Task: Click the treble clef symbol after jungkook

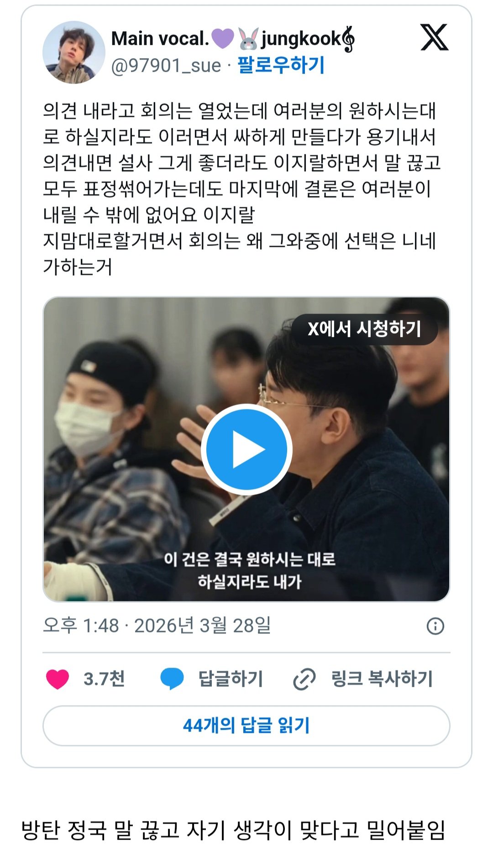Action: pos(349,39)
